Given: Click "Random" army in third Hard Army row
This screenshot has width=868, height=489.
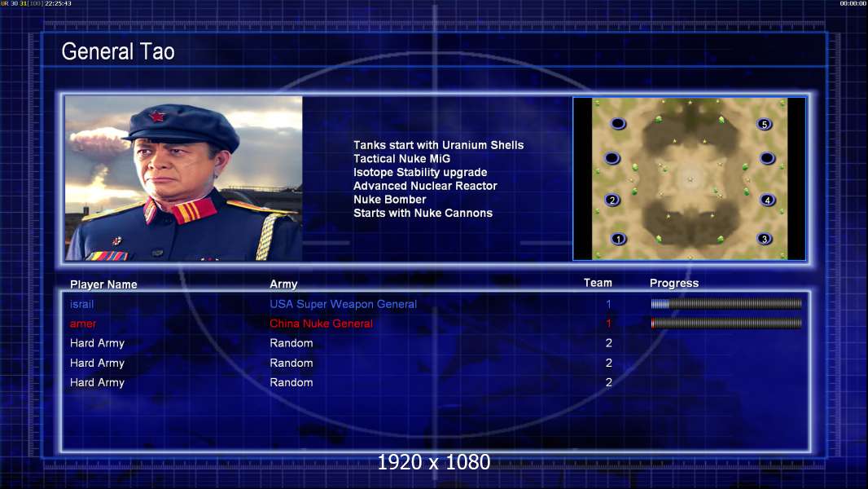Looking at the screenshot, I should (x=292, y=383).
